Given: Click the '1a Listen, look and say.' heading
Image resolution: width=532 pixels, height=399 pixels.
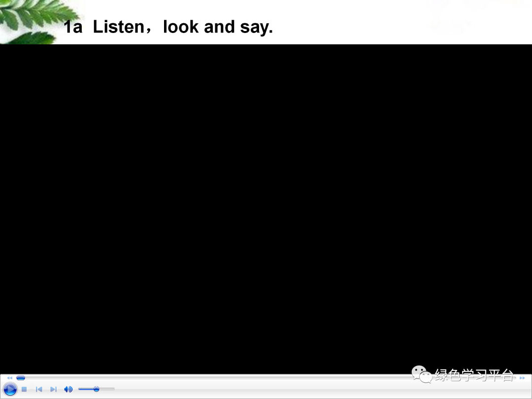Looking at the screenshot, I should [x=168, y=27].
